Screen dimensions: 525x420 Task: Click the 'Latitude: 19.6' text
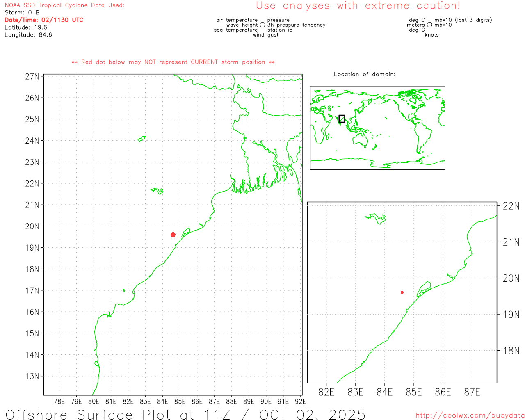(26, 27)
